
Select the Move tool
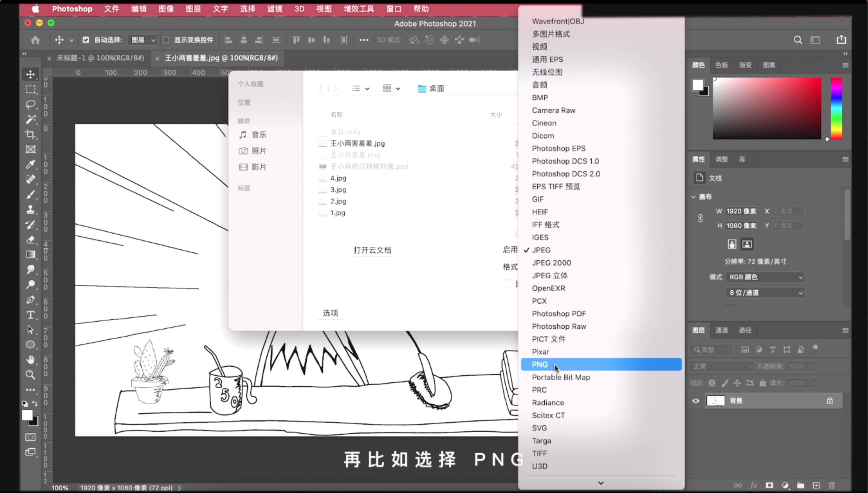point(31,75)
